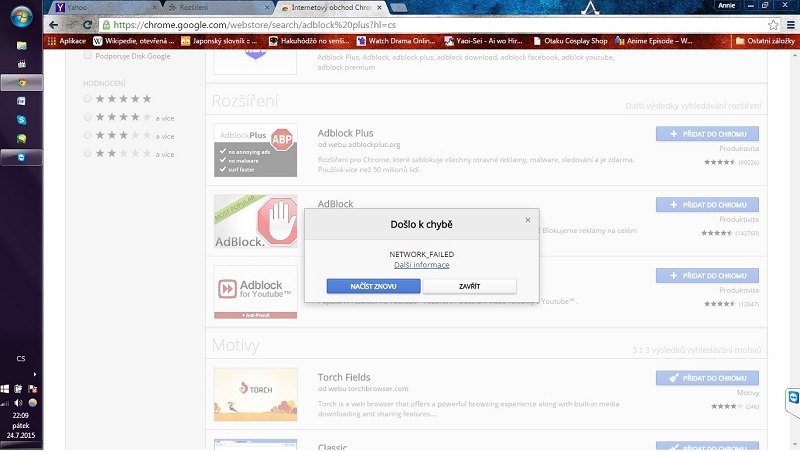This screenshot has height=452, width=800.
Task: Dismiss error dialog with the X icon
Action: [x=528, y=220]
